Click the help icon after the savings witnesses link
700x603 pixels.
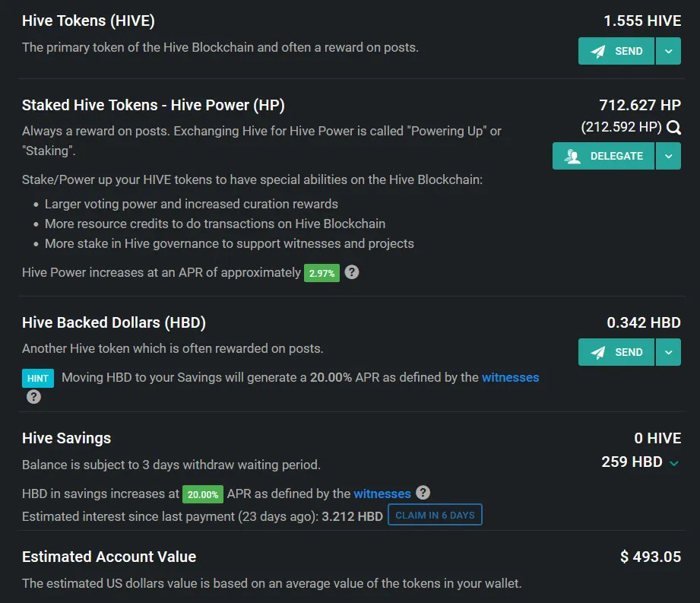[423, 493]
